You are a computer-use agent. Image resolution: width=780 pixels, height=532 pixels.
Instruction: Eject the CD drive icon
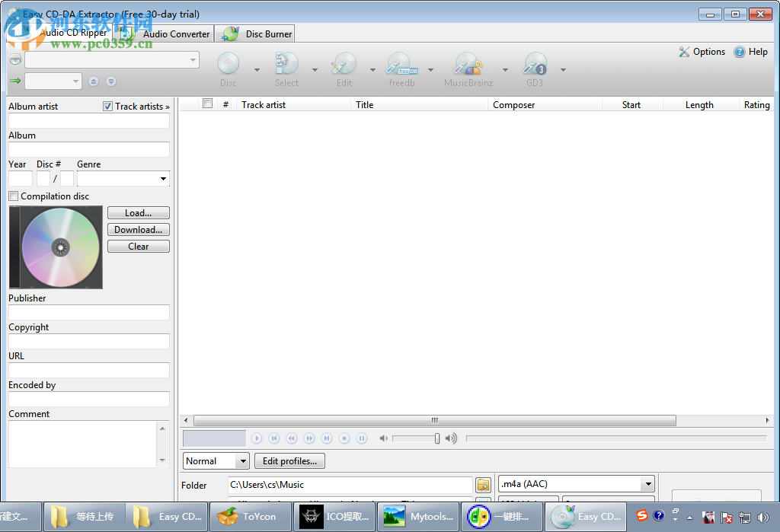pyautogui.click(x=15, y=59)
